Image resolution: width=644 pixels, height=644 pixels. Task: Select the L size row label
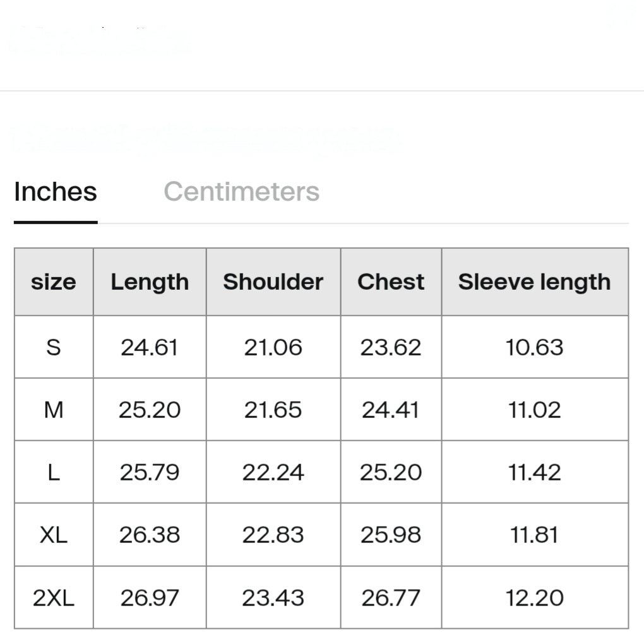tap(54, 472)
